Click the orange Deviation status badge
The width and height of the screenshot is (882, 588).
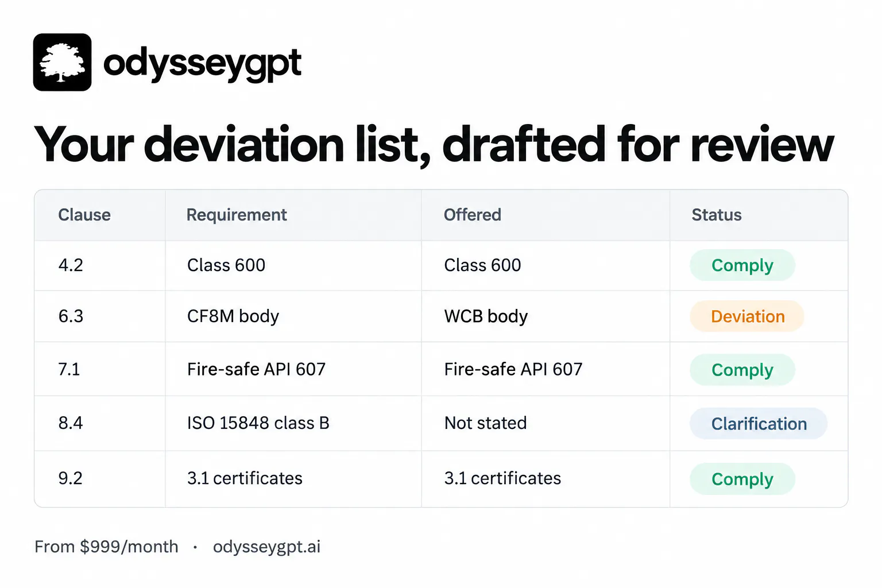coord(747,316)
